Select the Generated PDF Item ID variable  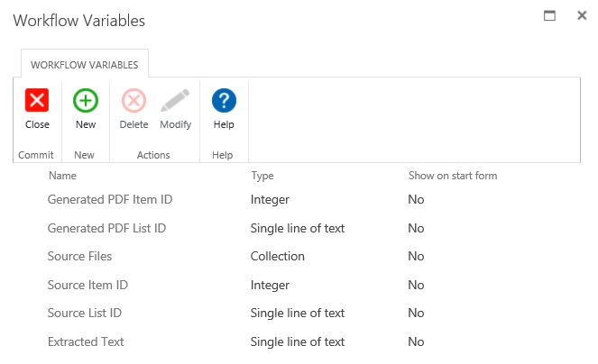[x=110, y=199]
